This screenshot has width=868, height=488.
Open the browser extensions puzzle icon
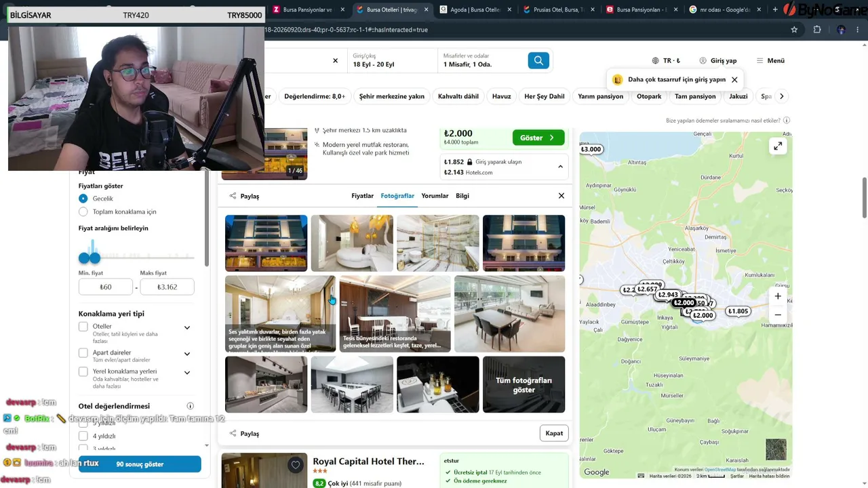(817, 30)
